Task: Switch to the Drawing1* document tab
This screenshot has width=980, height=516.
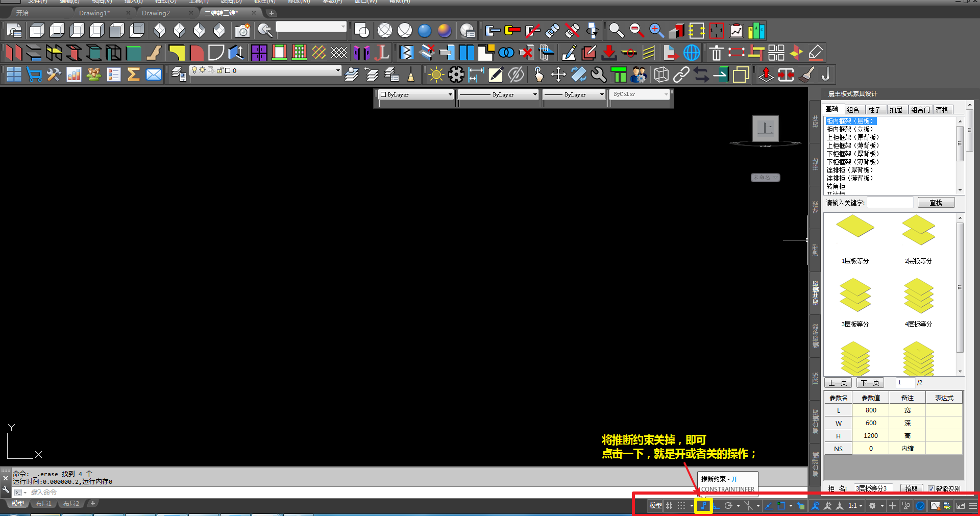Action: click(x=94, y=13)
